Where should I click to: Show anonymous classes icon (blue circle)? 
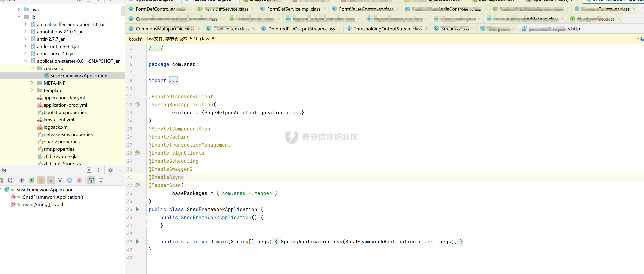[70, 180]
